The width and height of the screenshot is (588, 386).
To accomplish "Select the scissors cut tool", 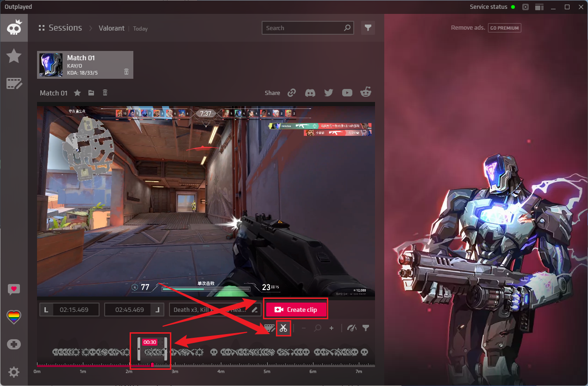I will point(283,329).
